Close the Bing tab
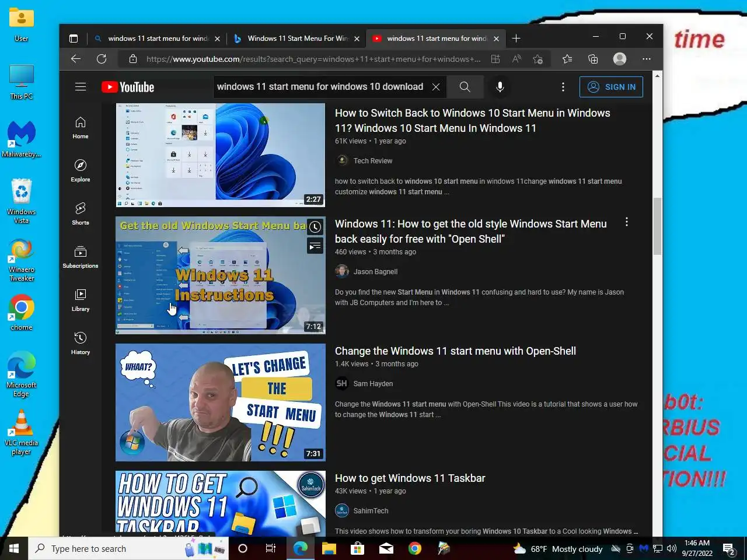 pyautogui.click(x=357, y=39)
